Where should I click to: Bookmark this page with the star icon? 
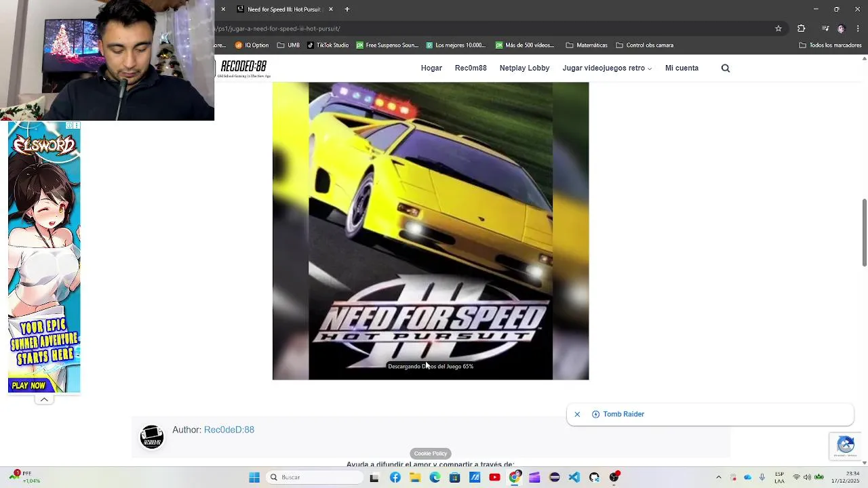tap(778, 28)
